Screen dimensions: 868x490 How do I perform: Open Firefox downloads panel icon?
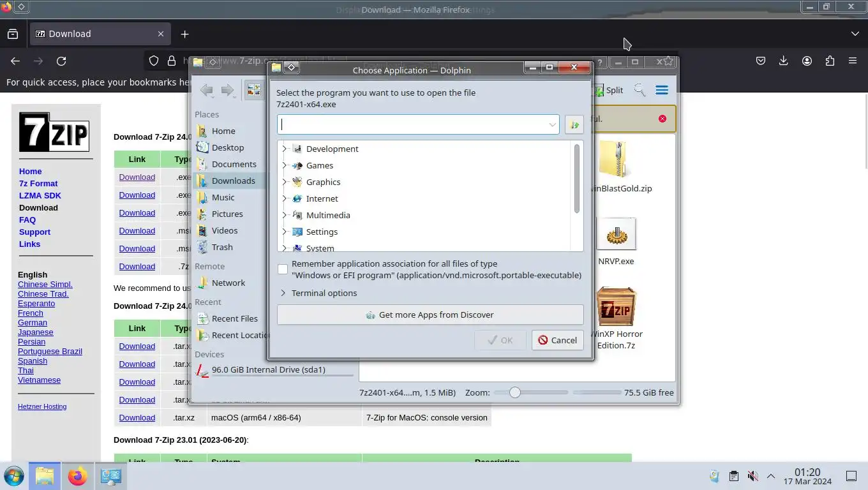click(784, 61)
